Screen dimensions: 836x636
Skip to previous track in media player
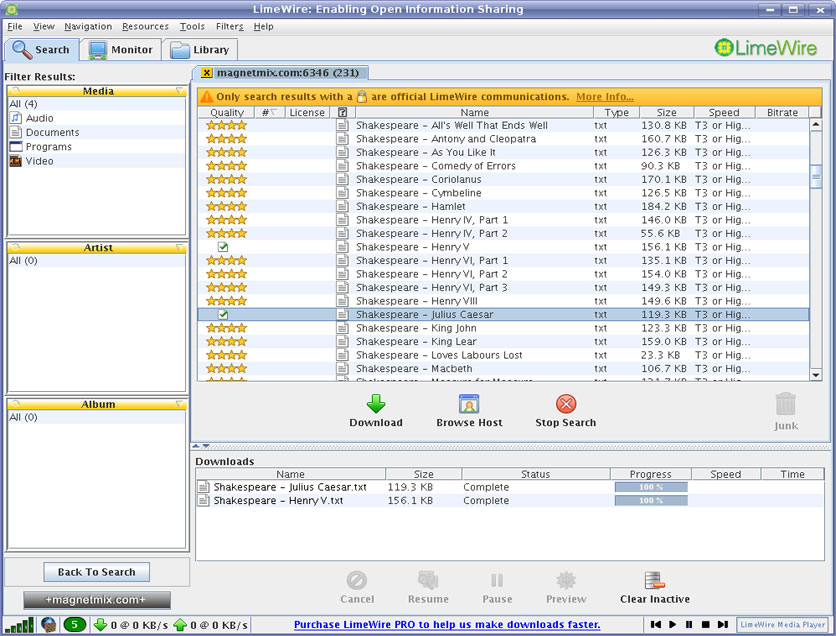tap(656, 624)
